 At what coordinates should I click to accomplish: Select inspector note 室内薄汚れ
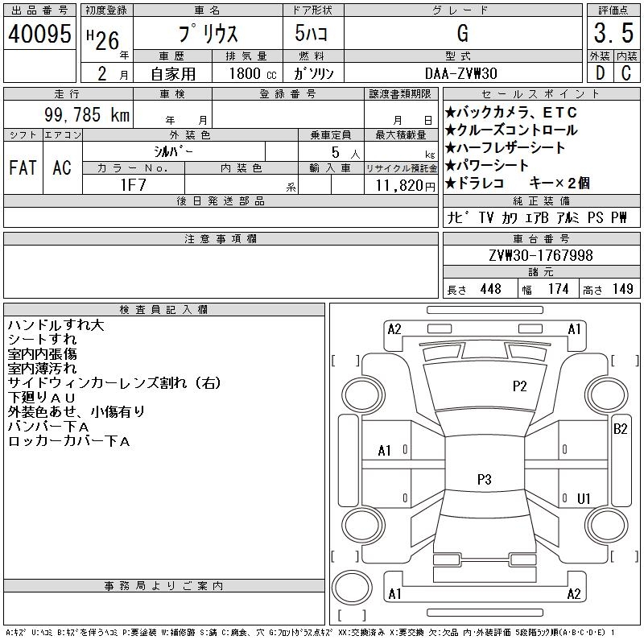click(42, 369)
